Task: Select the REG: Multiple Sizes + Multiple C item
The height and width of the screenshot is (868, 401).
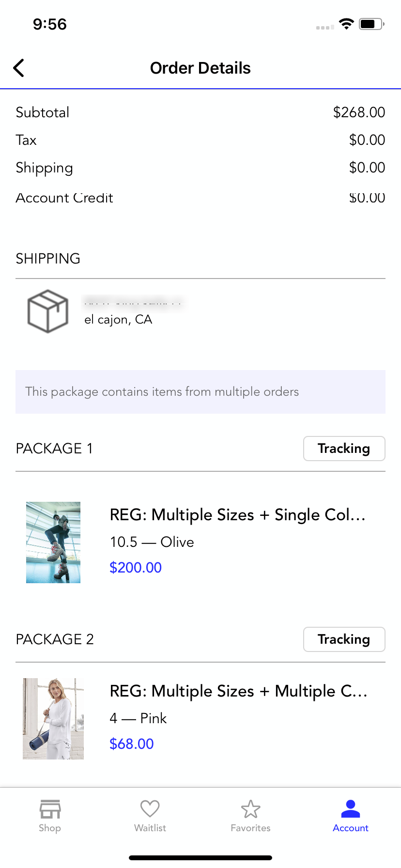Action: [238, 691]
